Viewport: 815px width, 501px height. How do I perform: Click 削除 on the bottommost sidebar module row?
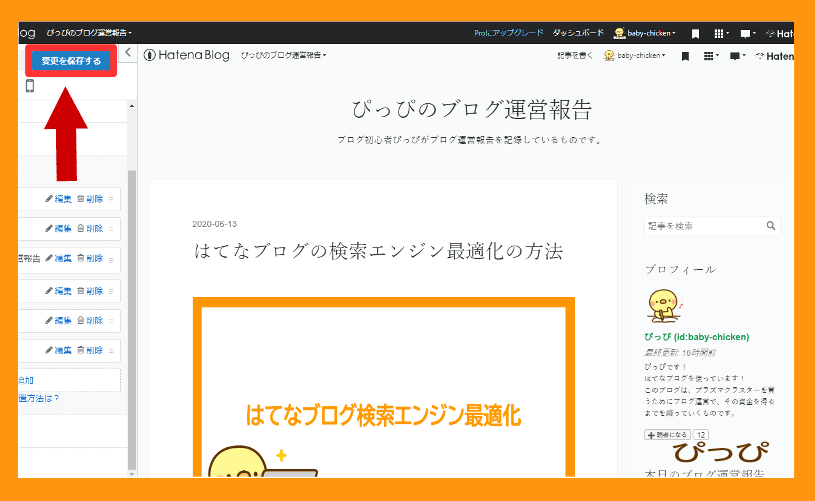coord(90,350)
